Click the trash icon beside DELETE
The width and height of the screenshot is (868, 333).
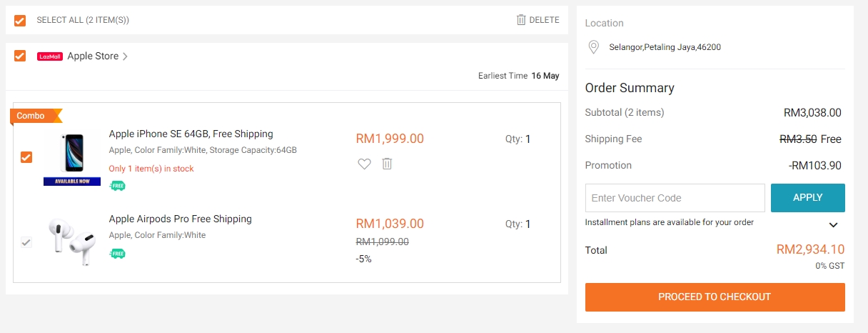[x=521, y=20]
